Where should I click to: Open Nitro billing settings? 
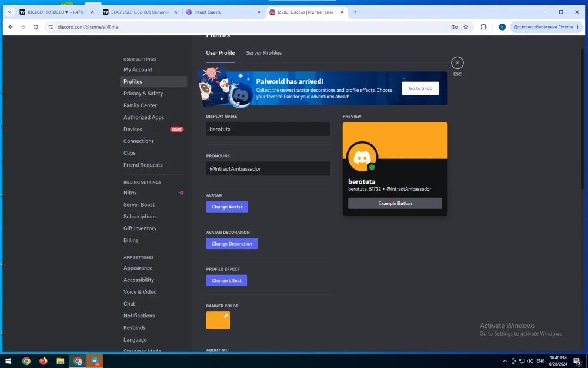(x=153, y=193)
